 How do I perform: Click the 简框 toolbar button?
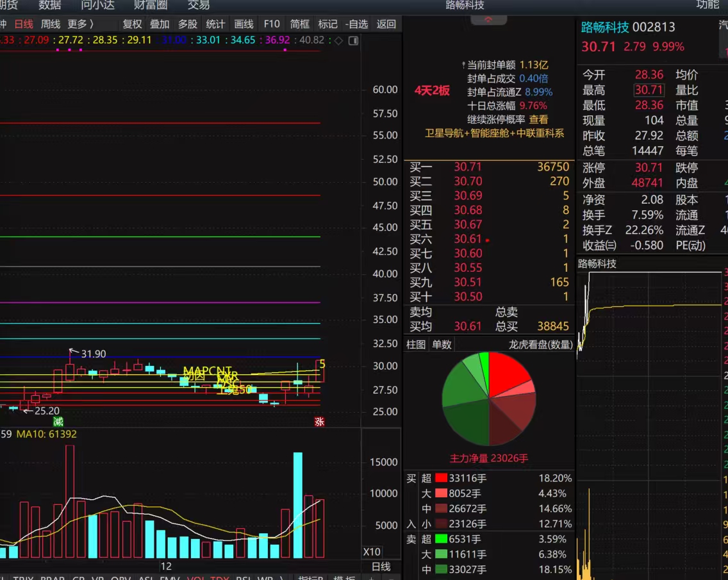click(x=299, y=24)
